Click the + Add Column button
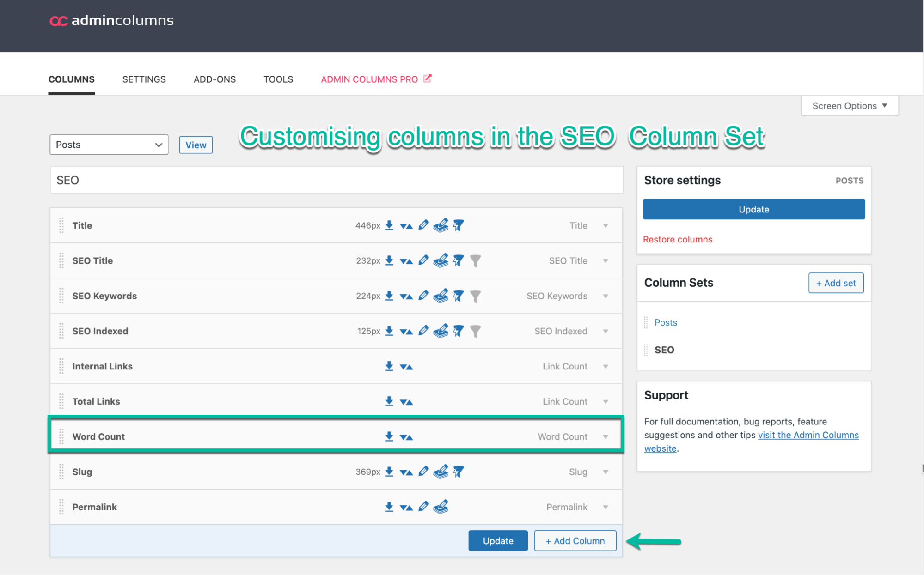The height and width of the screenshot is (575, 924). [x=575, y=540]
